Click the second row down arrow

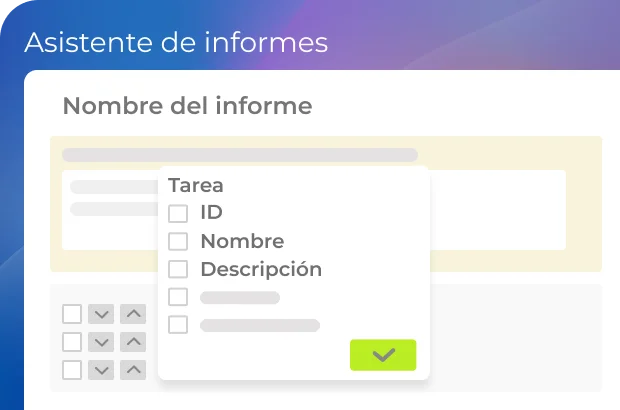click(x=101, y=342)
